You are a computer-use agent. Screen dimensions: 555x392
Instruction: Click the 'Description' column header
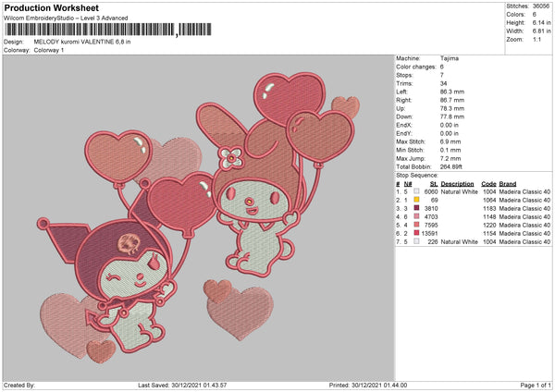click(457, 184)
